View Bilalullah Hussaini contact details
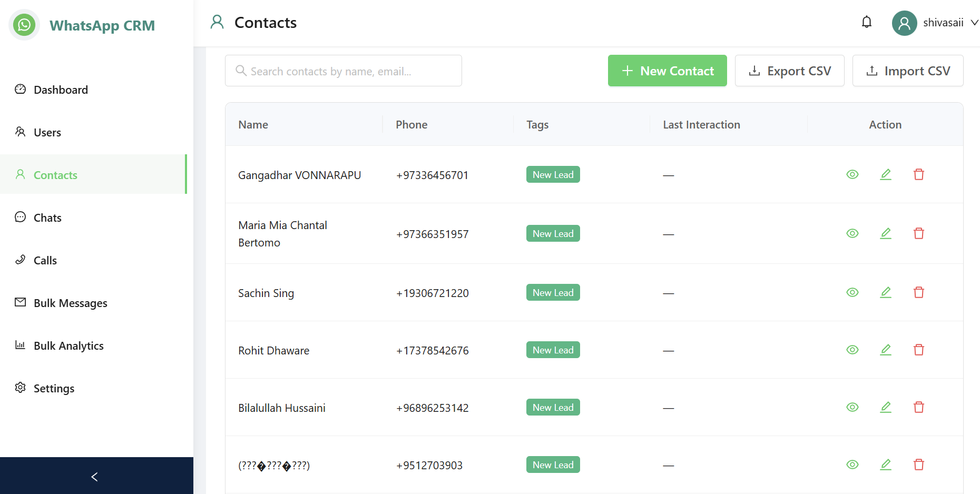Screen dimensions: 980x494 click(852, 407)
